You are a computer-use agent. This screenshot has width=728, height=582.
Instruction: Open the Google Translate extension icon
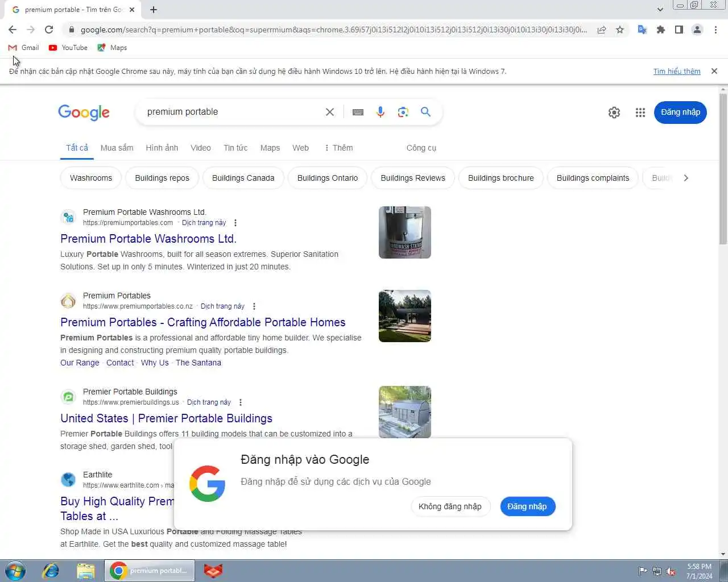point(642,30)
